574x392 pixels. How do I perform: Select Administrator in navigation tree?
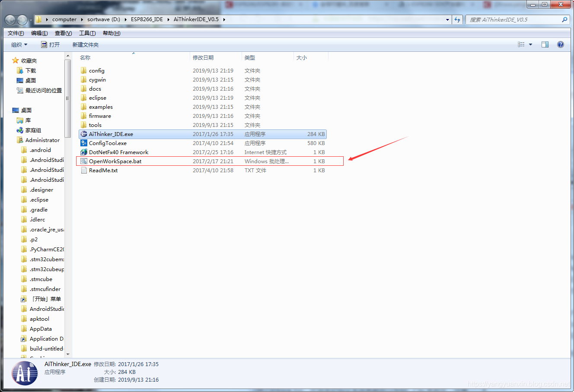click(42, 140)
